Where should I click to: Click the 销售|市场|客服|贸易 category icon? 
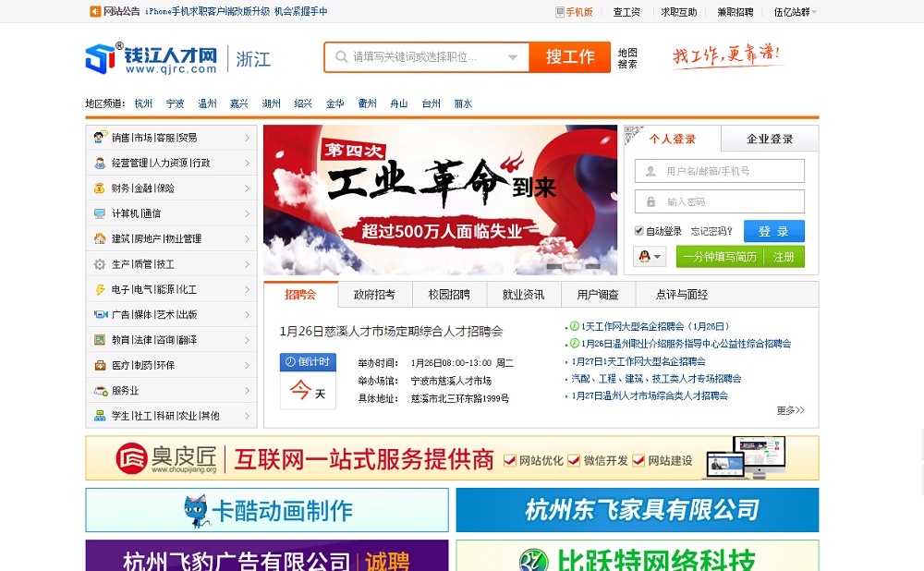coord(100,138)
